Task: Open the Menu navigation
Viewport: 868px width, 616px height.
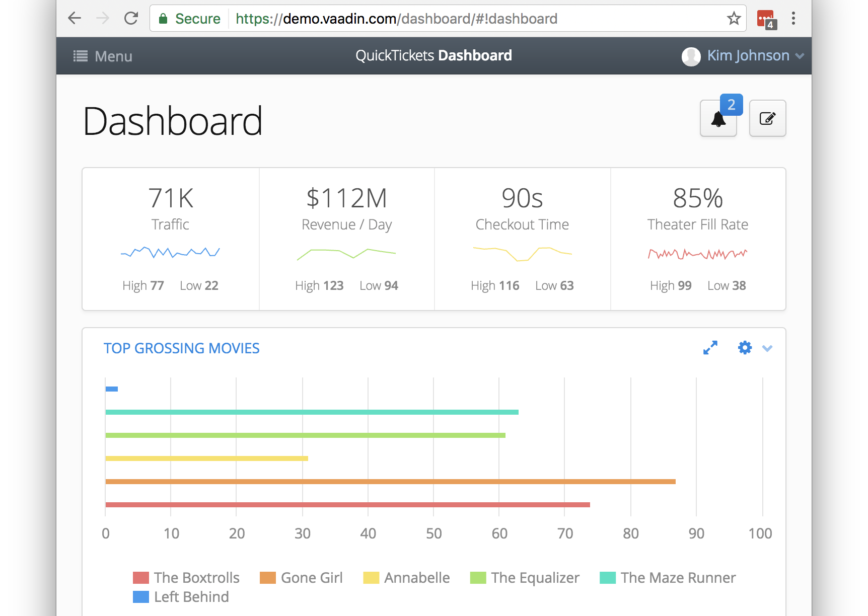Action: (103, 56)
